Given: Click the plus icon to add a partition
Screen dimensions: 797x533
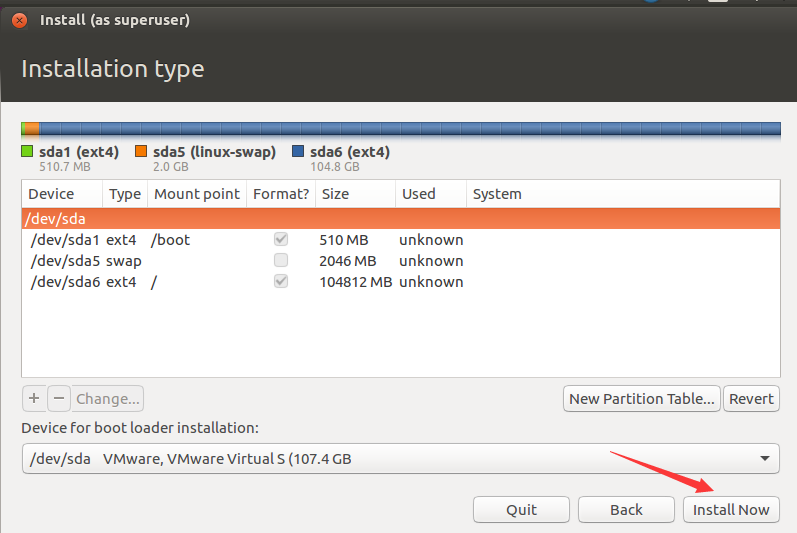Looking at the screenshot, I should 34,398.
